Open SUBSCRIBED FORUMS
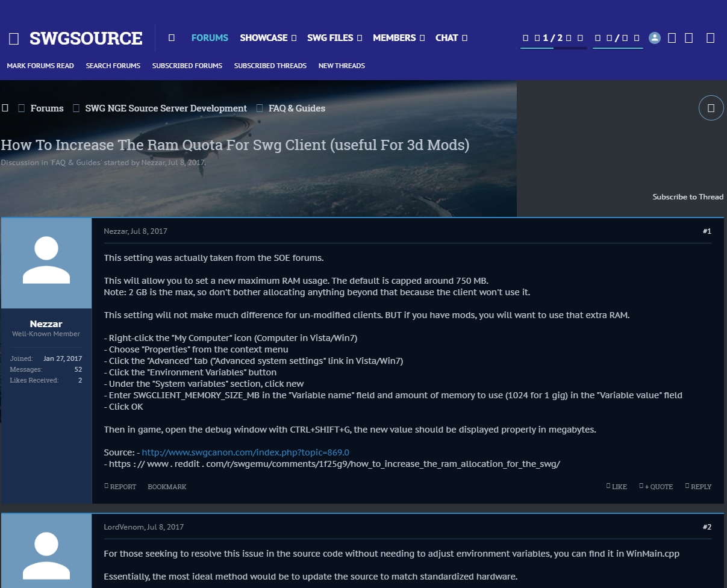 (187, 66)
